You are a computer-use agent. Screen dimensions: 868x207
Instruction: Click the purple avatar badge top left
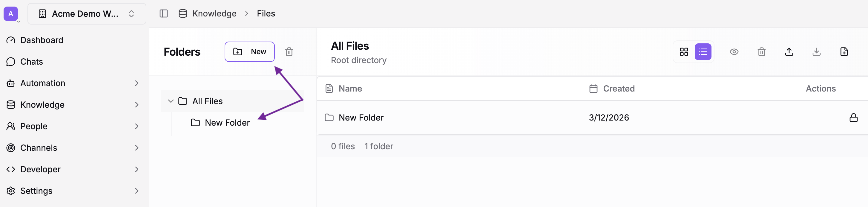pyautogui.click(x=11, y=14)
